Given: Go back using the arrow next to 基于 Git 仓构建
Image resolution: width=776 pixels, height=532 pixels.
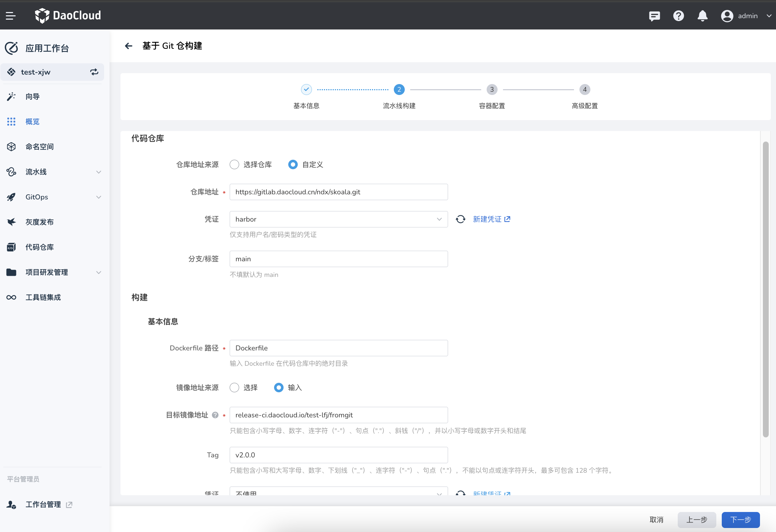Looking at the screenshot, I should (x=129, y=46).
